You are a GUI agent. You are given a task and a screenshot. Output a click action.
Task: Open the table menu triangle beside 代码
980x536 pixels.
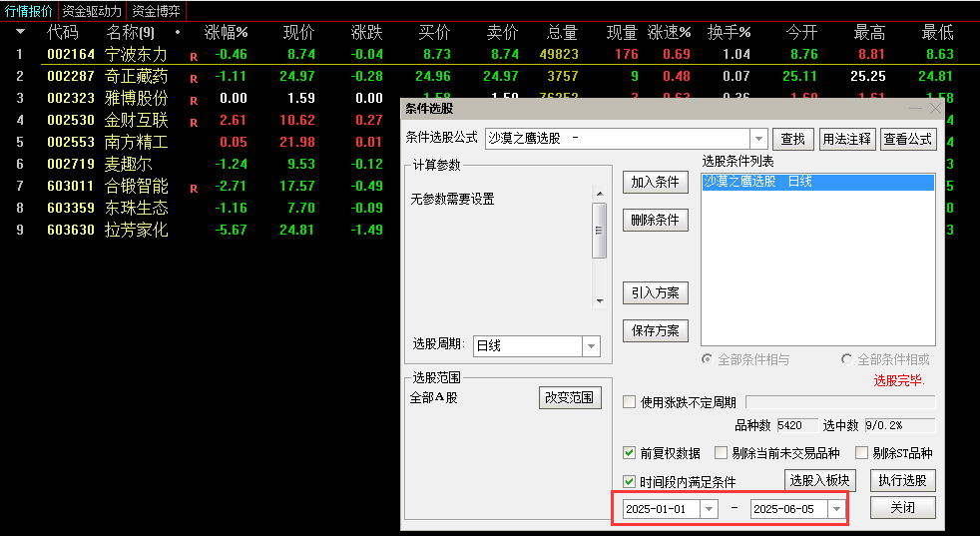click(21, 32)
